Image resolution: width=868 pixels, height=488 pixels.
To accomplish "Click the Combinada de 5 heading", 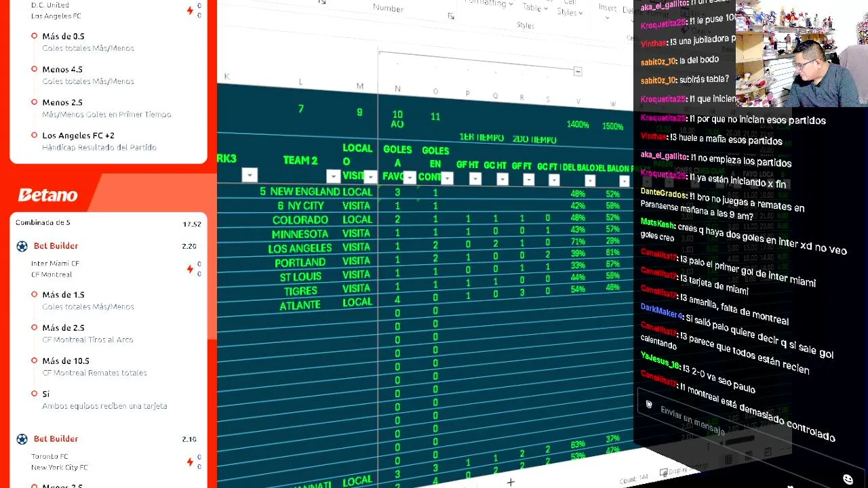I will (x=43, y=223).
